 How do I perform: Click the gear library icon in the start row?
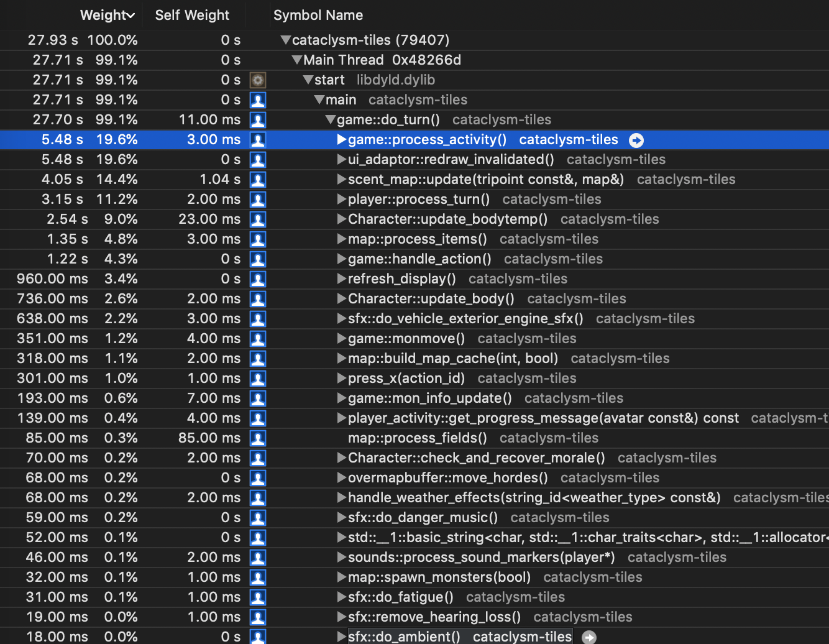pos(258,80)
